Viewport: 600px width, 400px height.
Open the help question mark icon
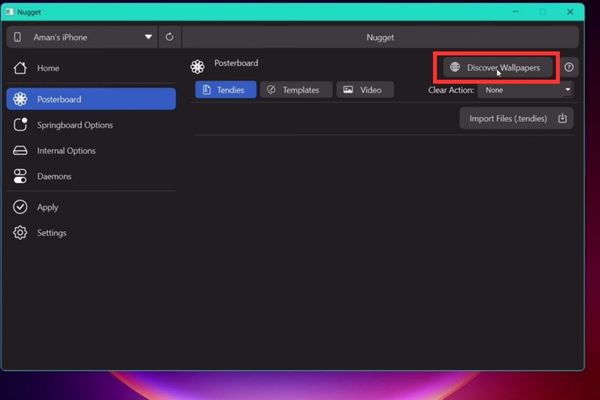point(569,67)
